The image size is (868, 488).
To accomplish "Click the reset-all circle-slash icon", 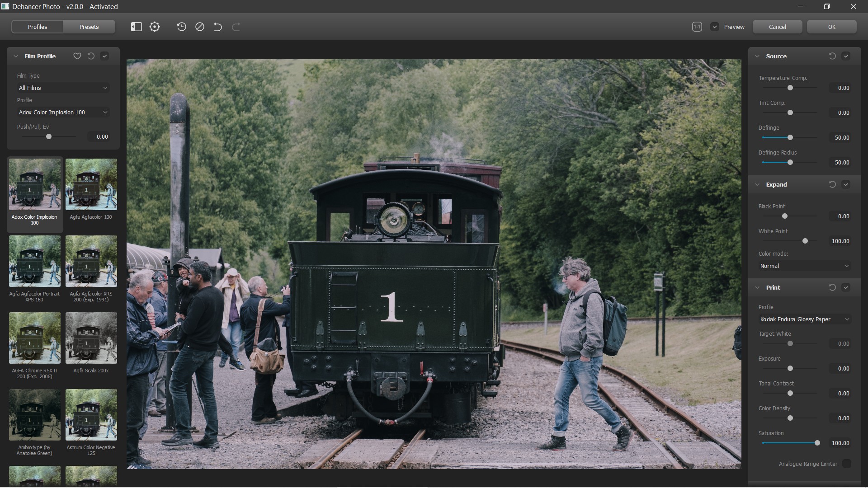I will 199,27.
